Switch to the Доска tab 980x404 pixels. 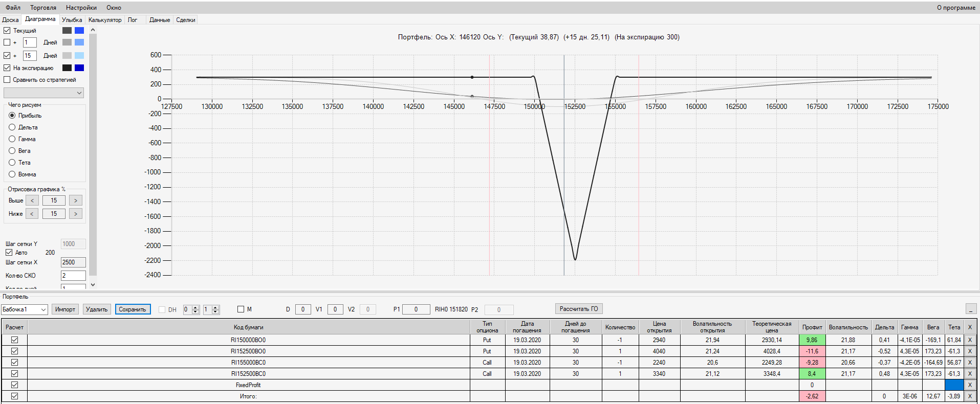(x=10, y=20)
